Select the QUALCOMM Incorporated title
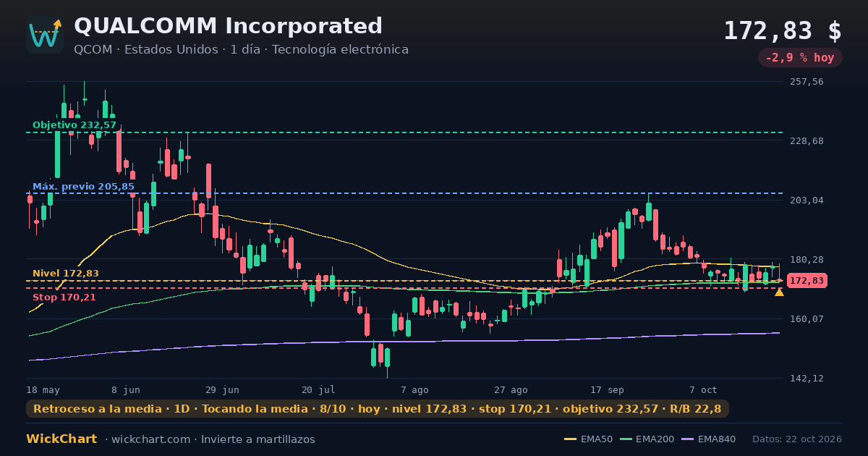Screen dimensions: 868x456 [228, 26]
